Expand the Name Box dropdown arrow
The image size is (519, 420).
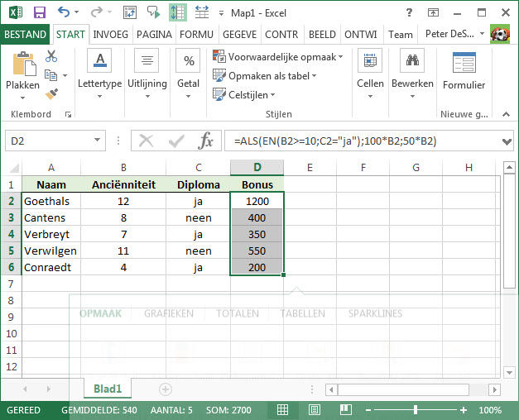97,140
